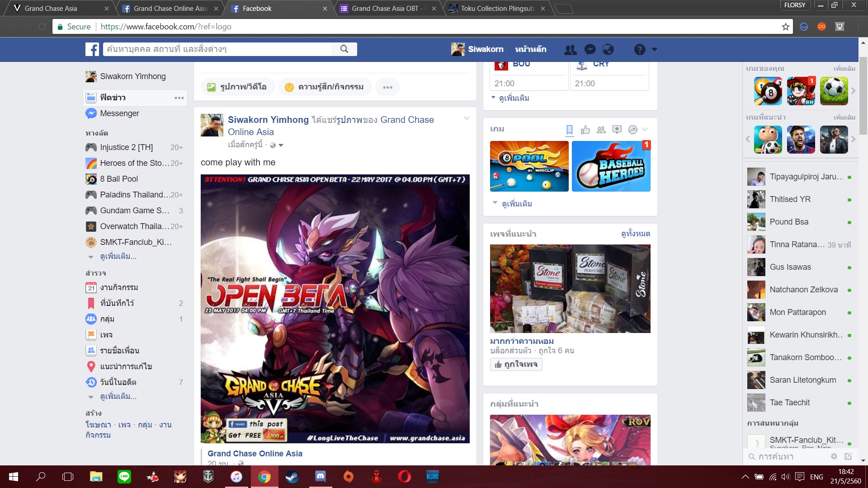Open the Grand Chase Online Asia link

255,453
